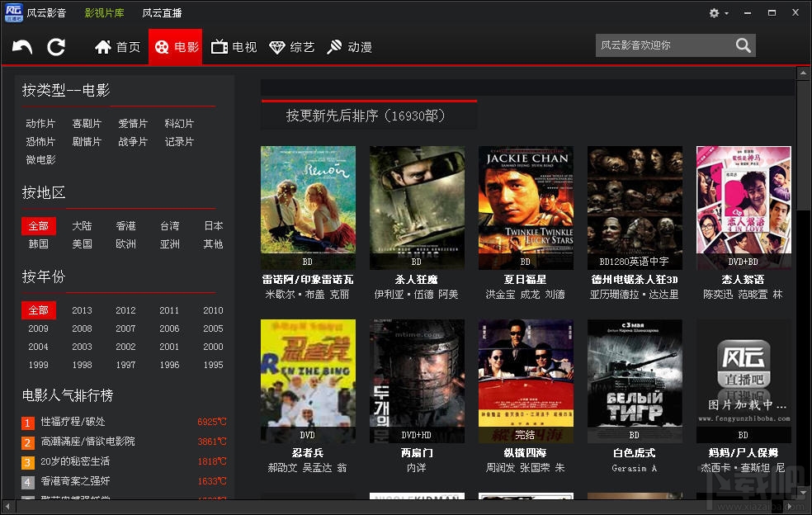The image size is (812, 515).
Task: Open the 夏日福星 movie link
Action: coord(526,279)
